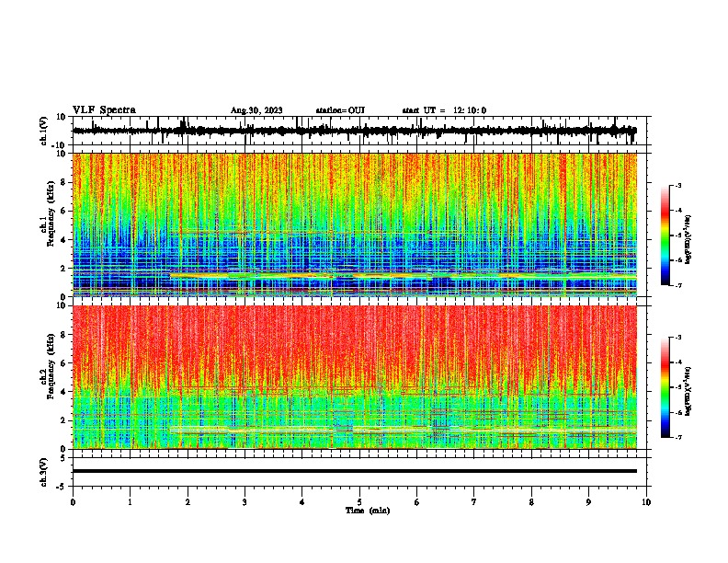Image resolution: width=728 pixels, height=563 pixels.
Task: Click time axis tick label "3"
Action: point(245,502)
